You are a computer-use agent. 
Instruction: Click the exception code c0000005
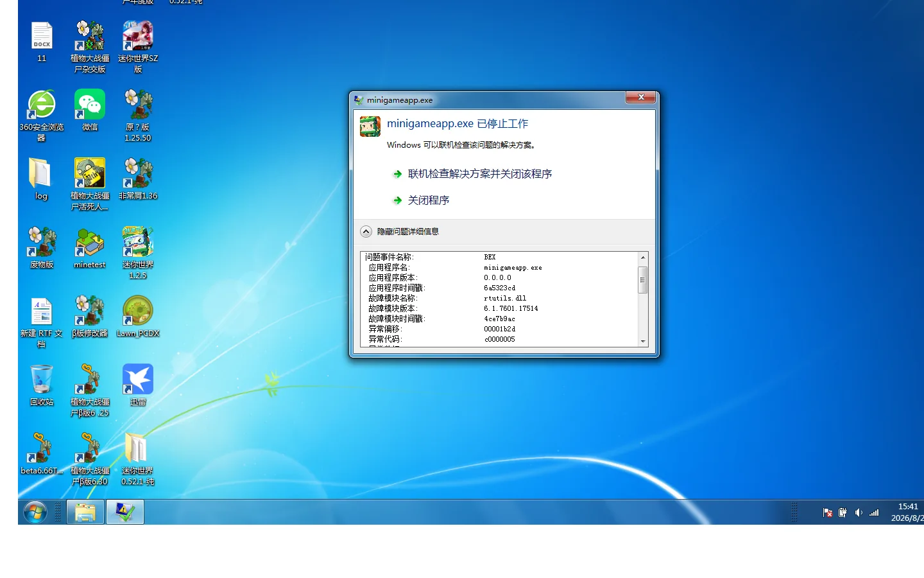point(499,339)
